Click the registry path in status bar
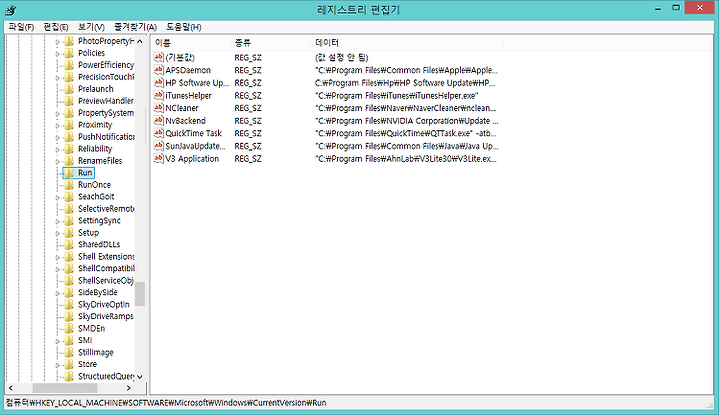Image resolution: width=720 pixels, height=415 pixels. (166, 403)
